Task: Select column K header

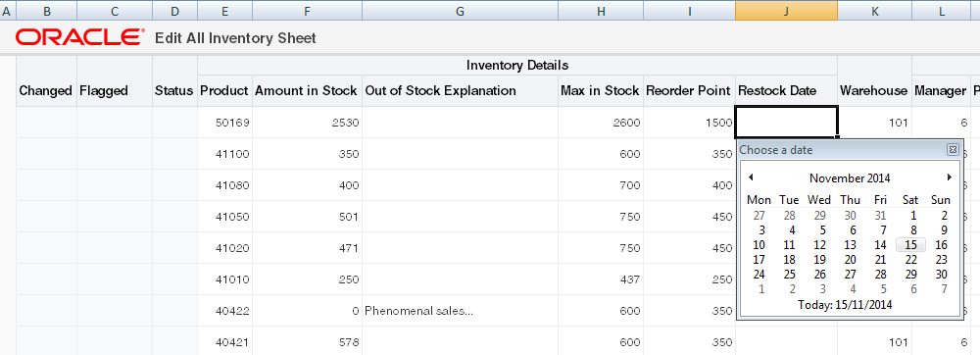Action: click(x=874, y=11)
